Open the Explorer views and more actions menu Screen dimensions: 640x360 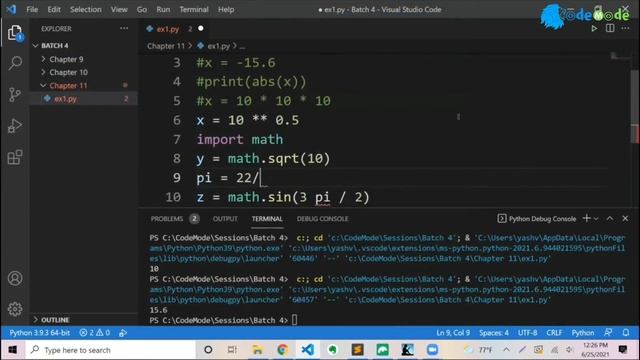tap(124, 29)
